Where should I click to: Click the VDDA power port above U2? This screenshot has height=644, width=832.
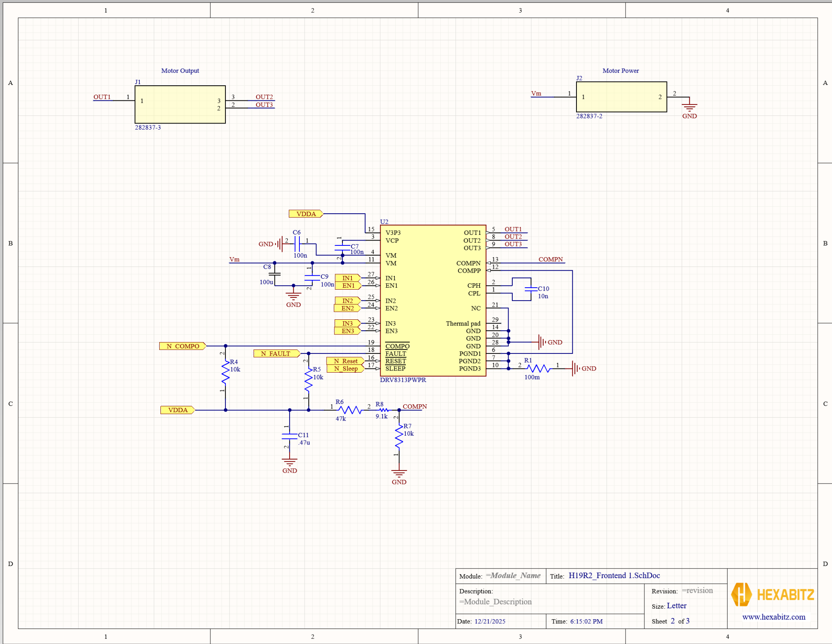305,214
